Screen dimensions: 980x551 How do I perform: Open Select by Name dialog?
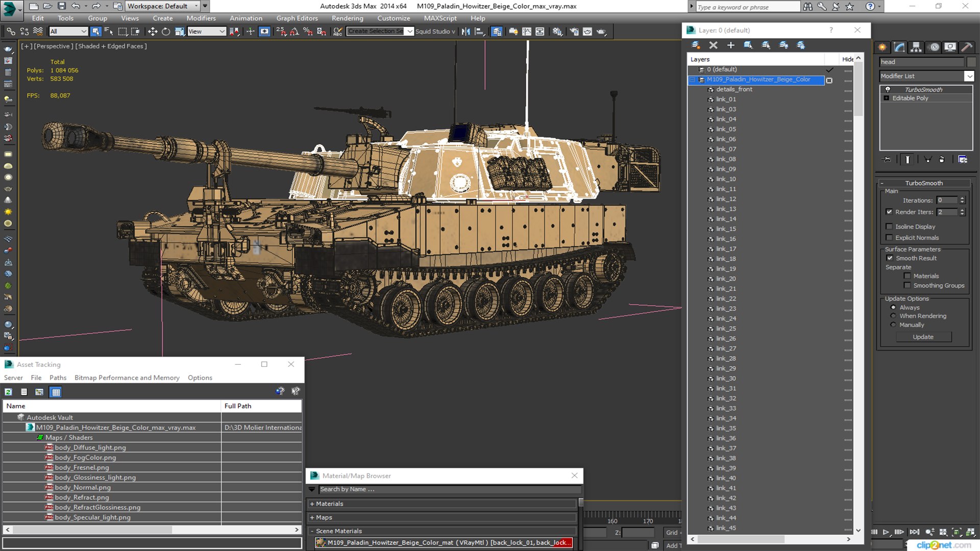tap(109, 32)
